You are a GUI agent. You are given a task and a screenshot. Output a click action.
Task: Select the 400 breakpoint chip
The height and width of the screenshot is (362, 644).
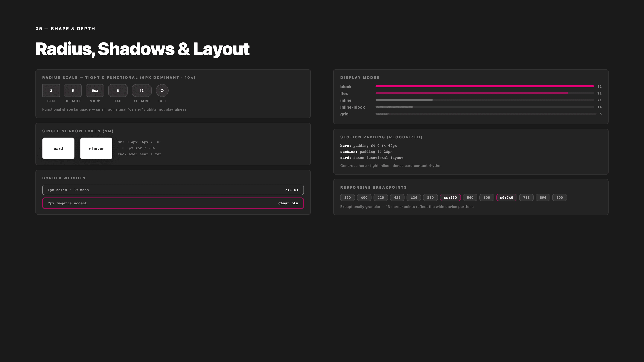[x=364, y=198]
